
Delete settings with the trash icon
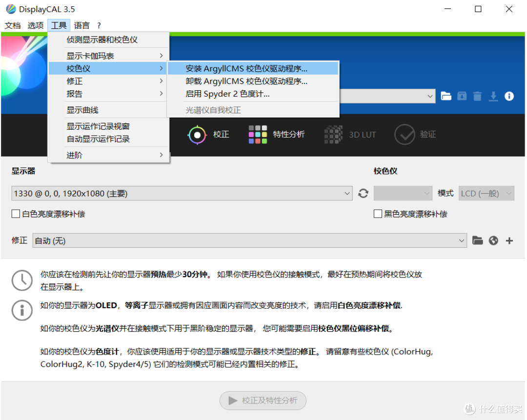[x=477, y=96]
